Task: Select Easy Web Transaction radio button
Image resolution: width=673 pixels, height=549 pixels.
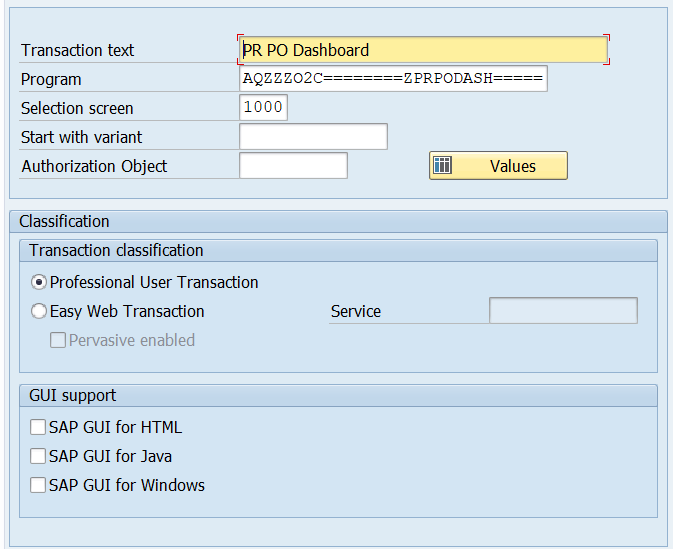Action: (x=39, y=311)
